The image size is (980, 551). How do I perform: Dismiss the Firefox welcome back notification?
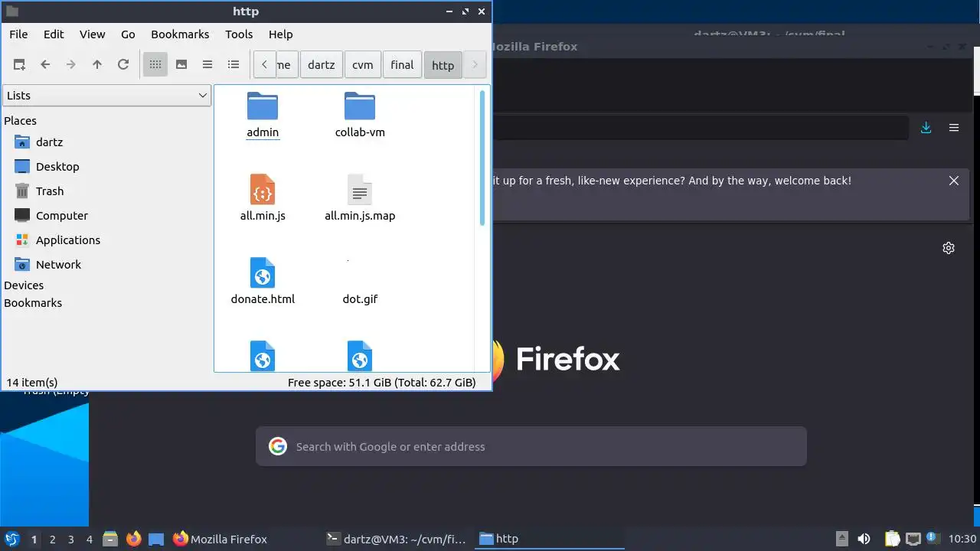coord(954,181)
